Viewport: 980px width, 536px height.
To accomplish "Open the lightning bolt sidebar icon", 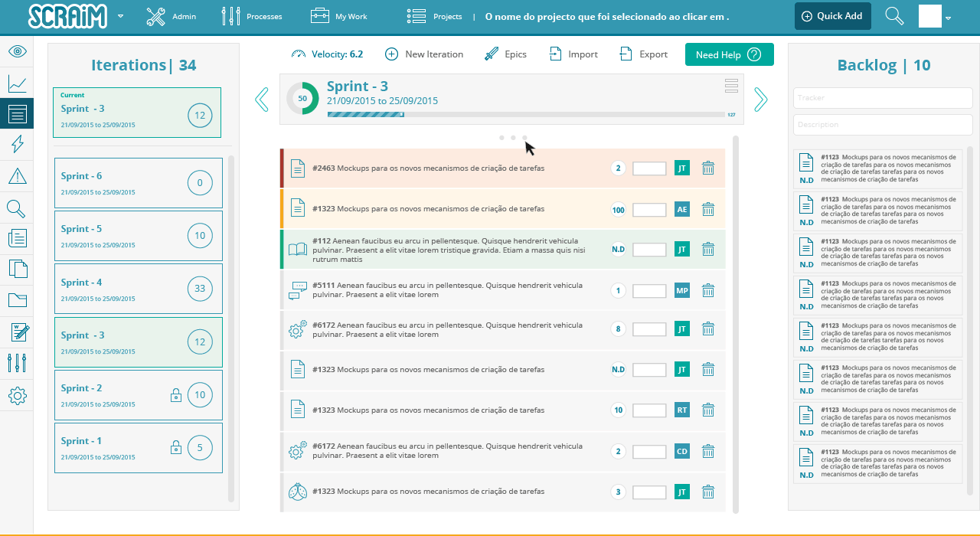I will pos(17,144).
